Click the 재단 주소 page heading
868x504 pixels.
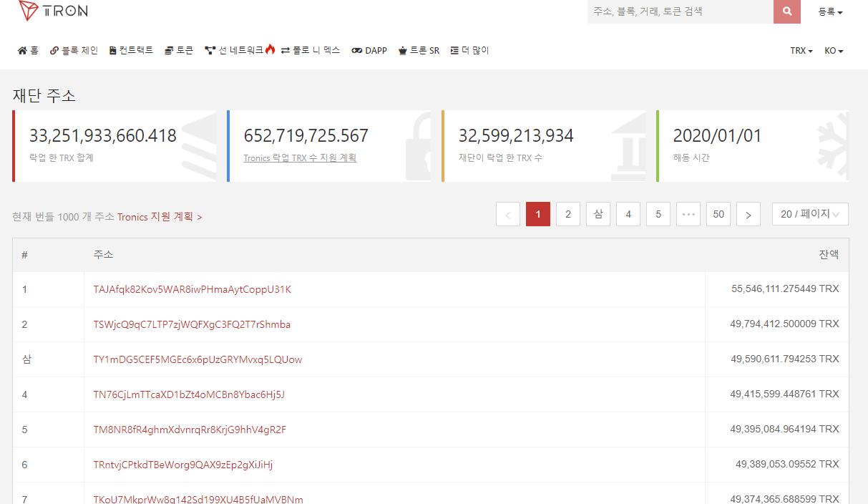[44, 96]
